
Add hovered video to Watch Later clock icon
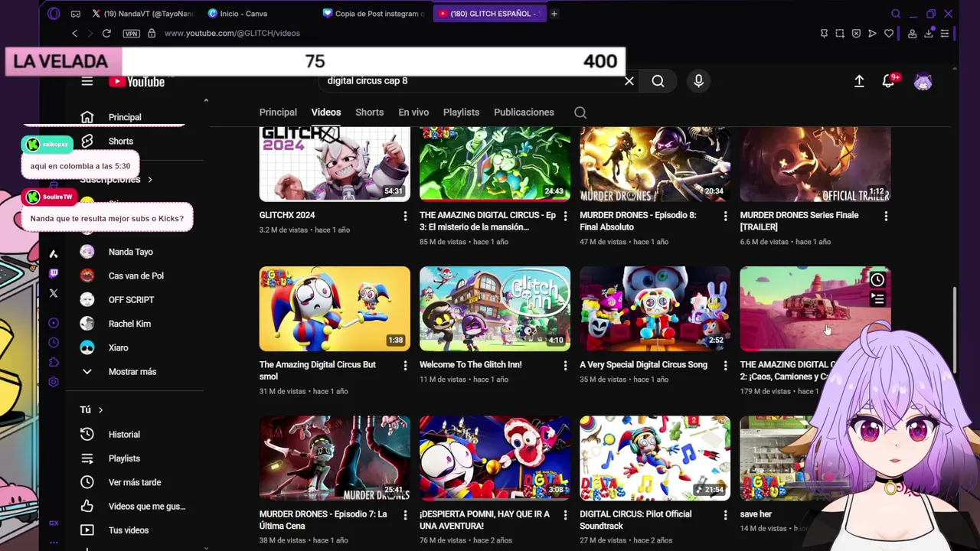(877, 280)
